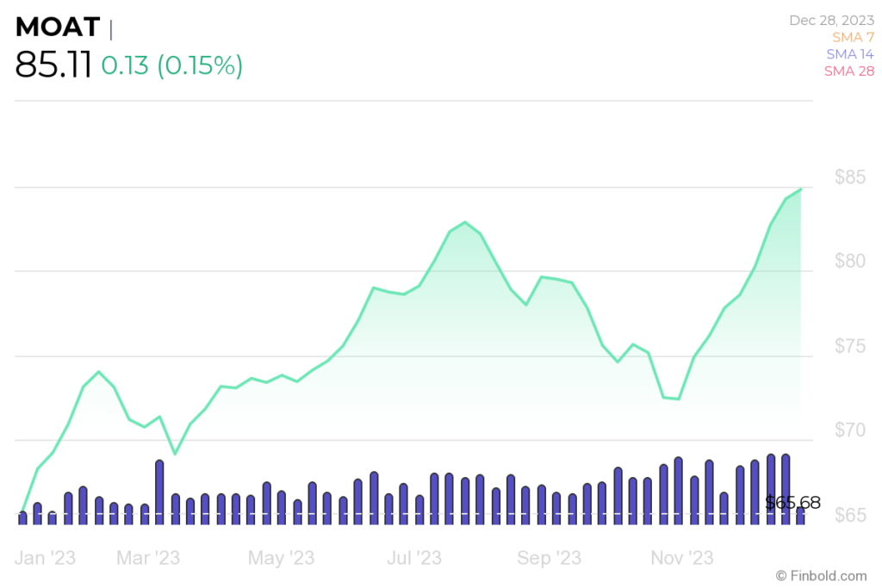Viewport: 882px width, 588px height.
Task: Click the green 0.13 (0.15%) change
Action: 171,65
